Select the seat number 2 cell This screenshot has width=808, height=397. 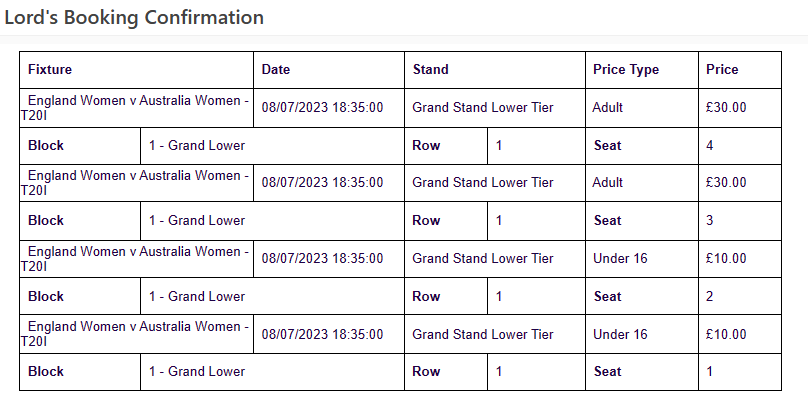tap(739, 296)
